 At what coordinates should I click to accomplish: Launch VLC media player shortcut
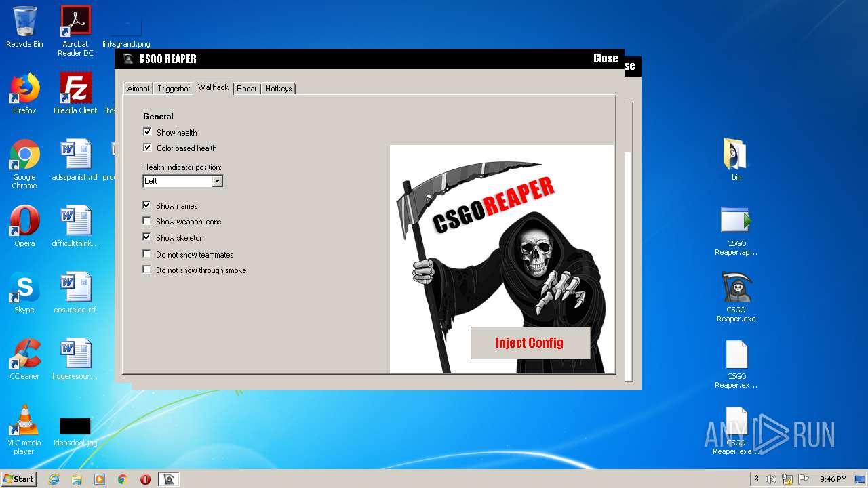(x=24, y=430)
